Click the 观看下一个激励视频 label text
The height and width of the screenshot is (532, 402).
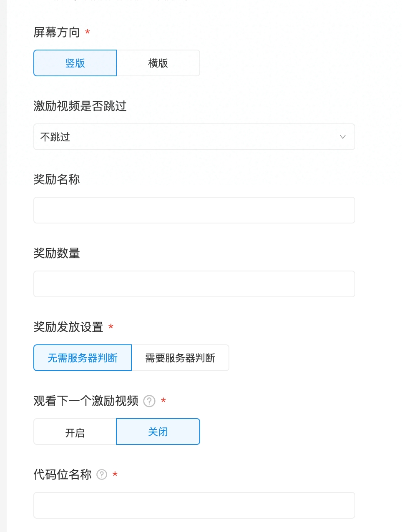[86, 401]
